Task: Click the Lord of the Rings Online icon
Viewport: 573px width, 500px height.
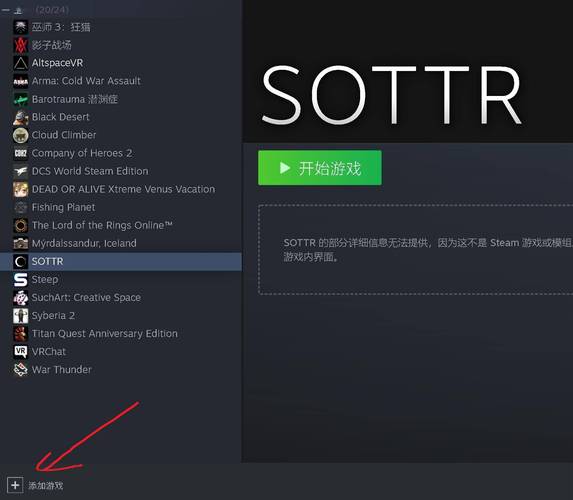Action: point(20,225)
